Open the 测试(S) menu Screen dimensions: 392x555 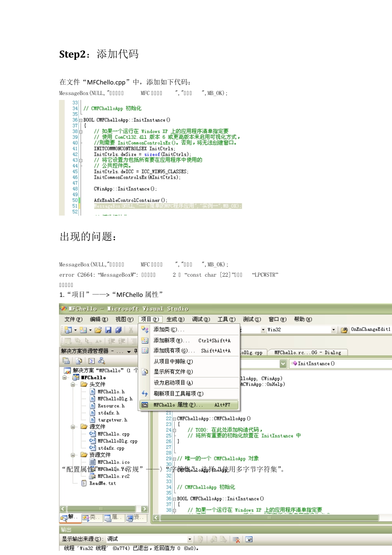click(x=252, y=319)
